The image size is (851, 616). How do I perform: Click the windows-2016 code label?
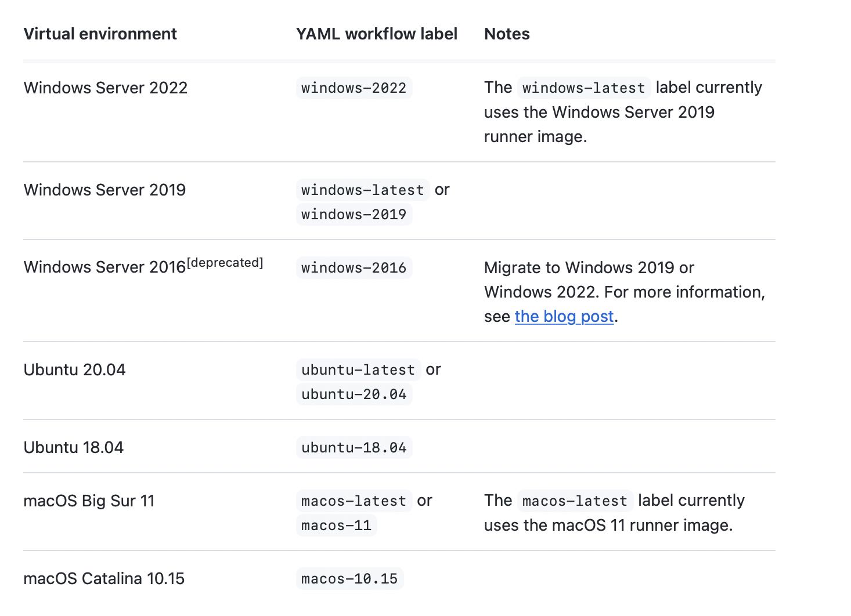(354, 268)
